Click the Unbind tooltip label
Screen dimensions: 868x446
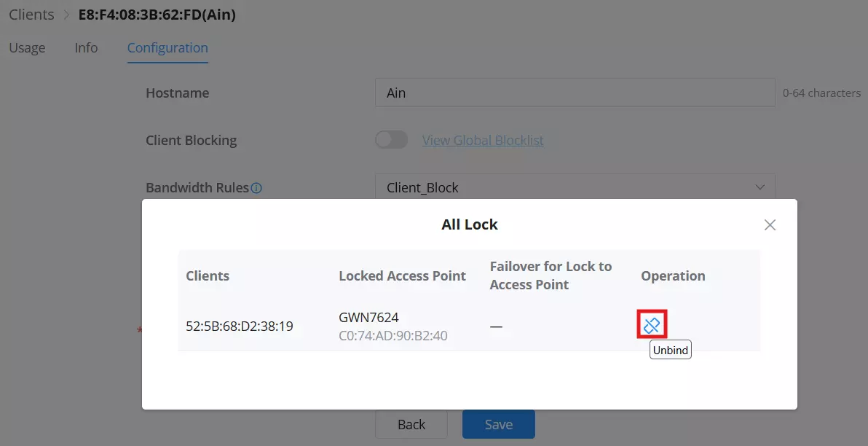(x=671, y=350)
